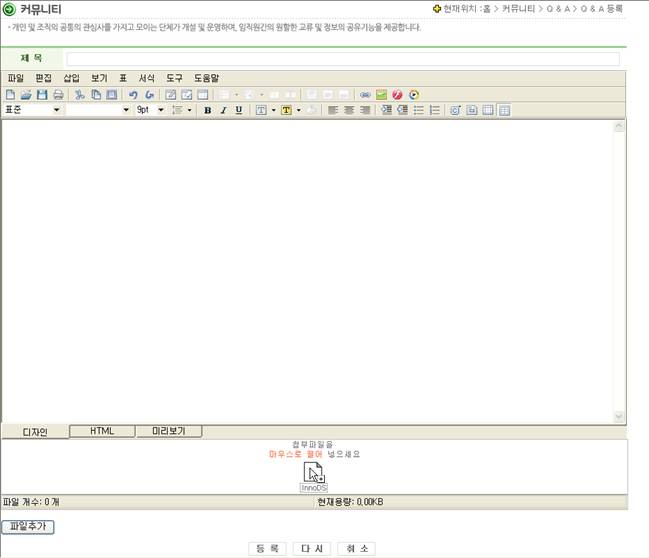Toggle underline formatting
649x558 pixels.
coord(239,110)
